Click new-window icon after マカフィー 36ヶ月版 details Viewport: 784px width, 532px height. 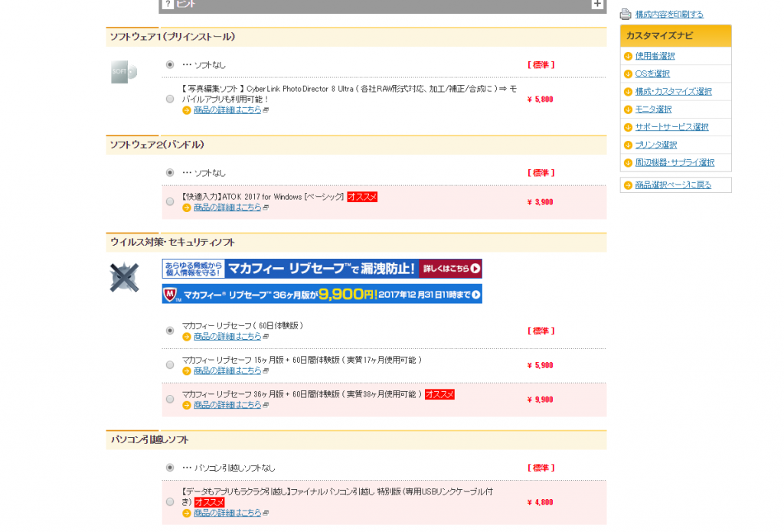click(266, 405)
